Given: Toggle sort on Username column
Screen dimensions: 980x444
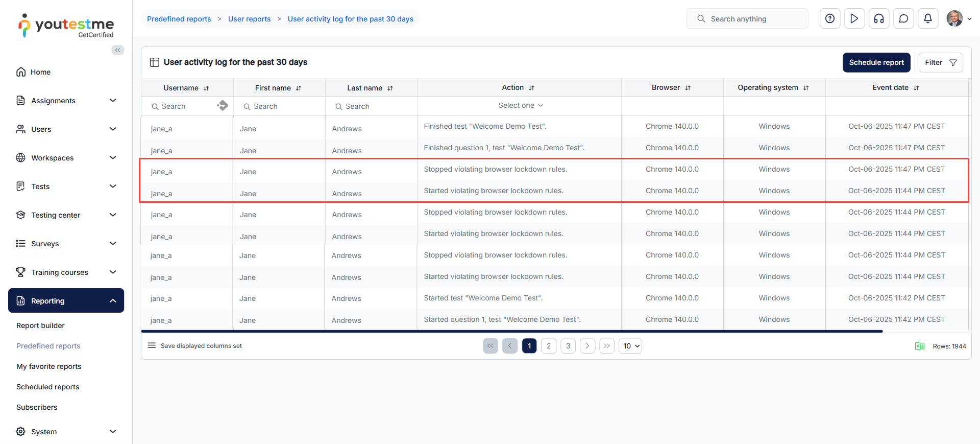Looking at the screenshot, I should 206,88.
